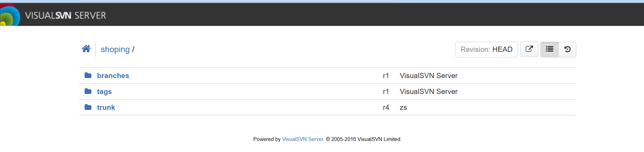Click the trunk folder icon
The image size is (644, 152).
[88, 107]
